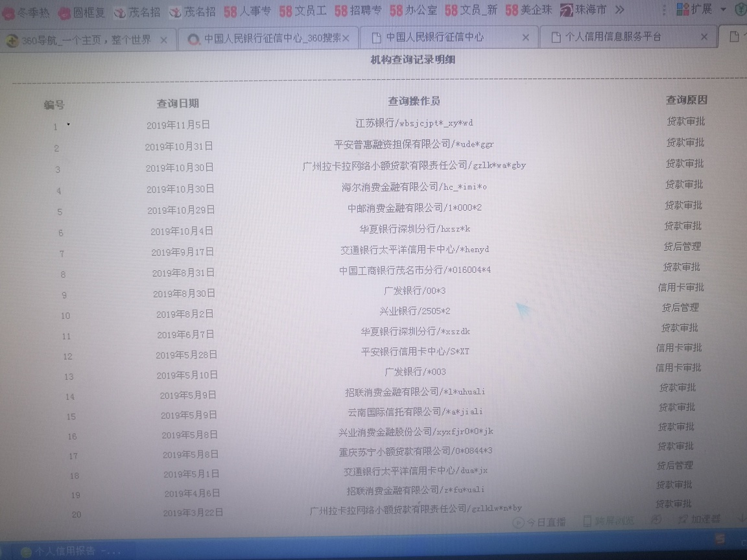Click the 广发银行/00*3 operator entry
Image resolution: width=747 pixels, height=560 pixels.
pyautogui.click(x=415, y=290)
